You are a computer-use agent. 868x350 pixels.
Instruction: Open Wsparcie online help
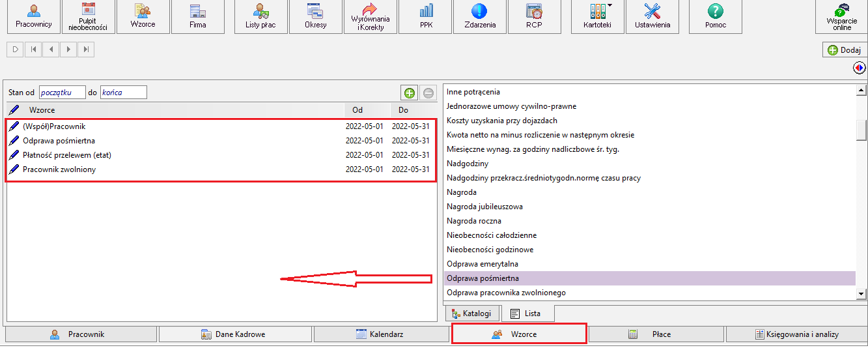coord(841,17)
